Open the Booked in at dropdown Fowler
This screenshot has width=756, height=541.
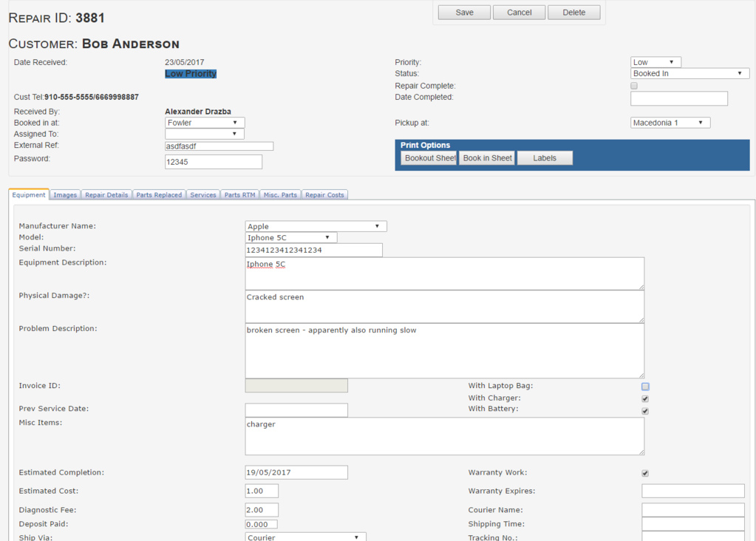[205, 123]
